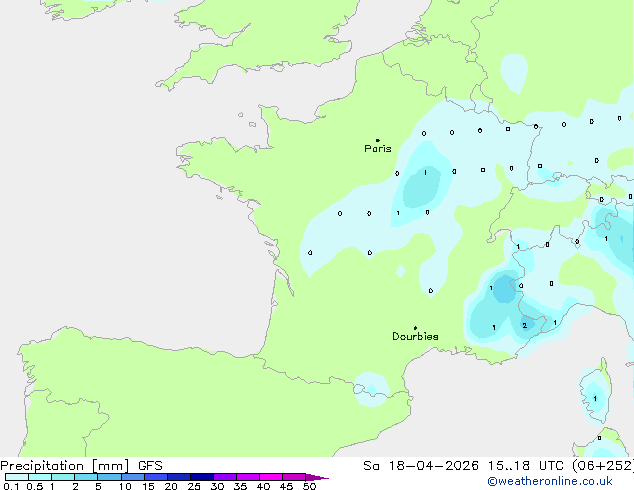
Task: Click the (06+252) forecast run label
Action: pyautogui.click(x=602, y=466)
